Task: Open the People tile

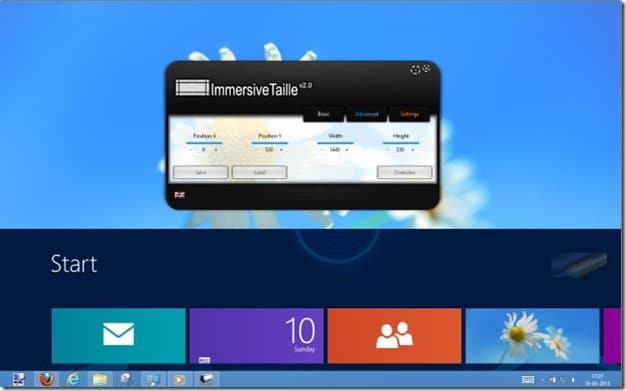Action: [394, 335]
